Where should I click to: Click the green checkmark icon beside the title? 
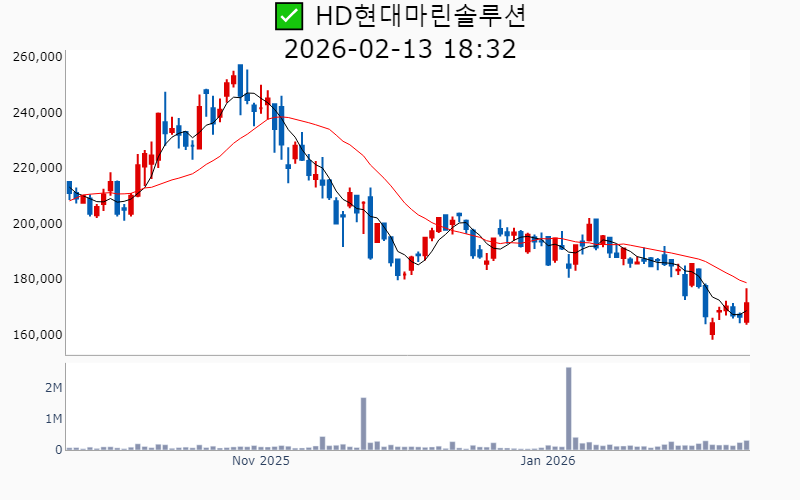[x=289, y=17]
